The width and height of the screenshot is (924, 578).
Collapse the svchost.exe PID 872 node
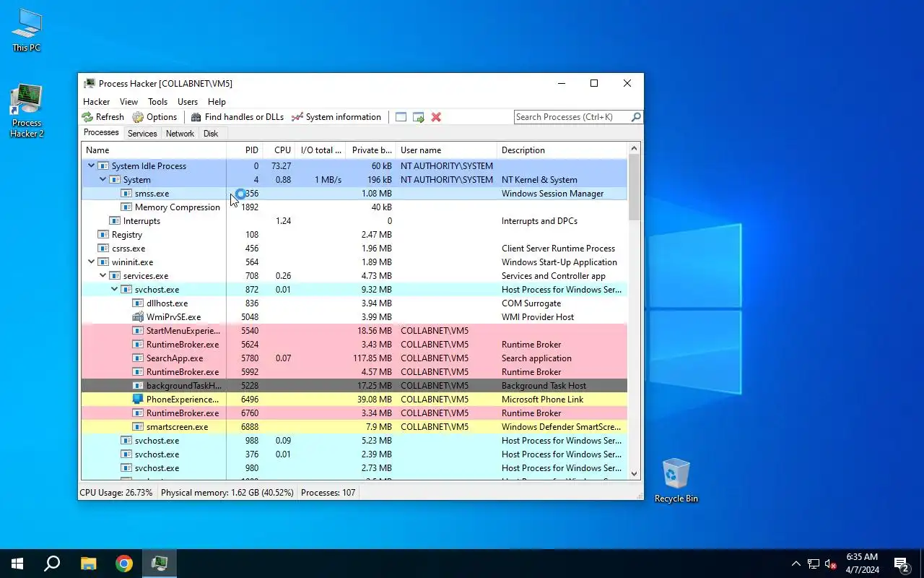click(114, 290)
